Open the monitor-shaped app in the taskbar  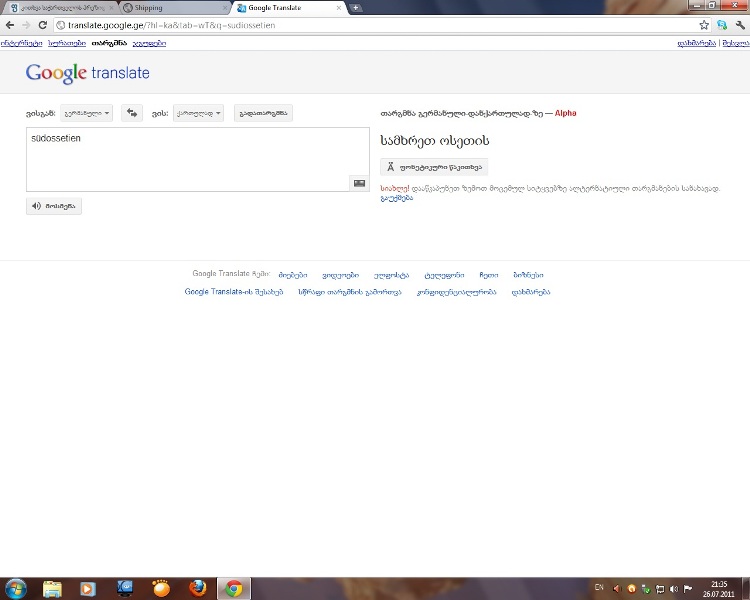coord(125,589)
